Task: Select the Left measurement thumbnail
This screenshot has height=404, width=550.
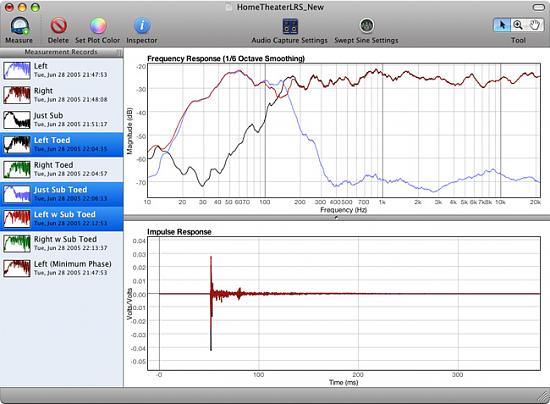Action: [17, 70]
